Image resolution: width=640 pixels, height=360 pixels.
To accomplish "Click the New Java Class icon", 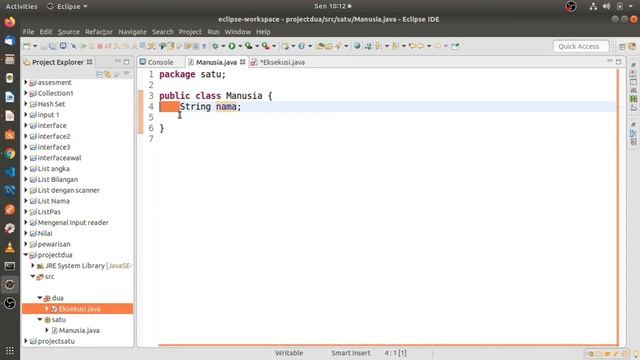I will click(x=302, y=46).
